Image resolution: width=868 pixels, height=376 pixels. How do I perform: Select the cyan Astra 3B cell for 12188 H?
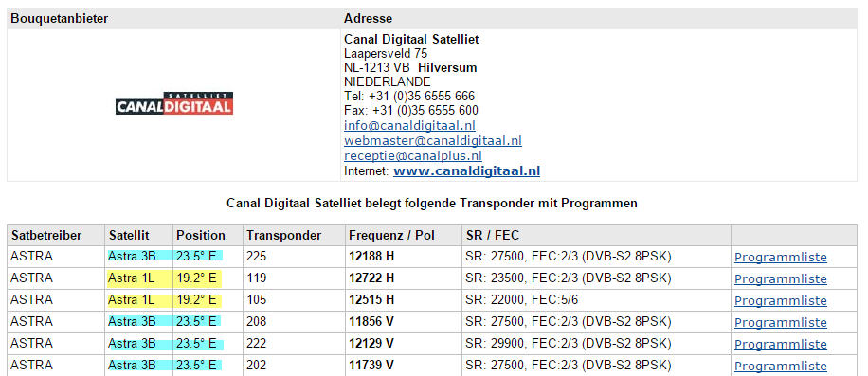[138, 256]
